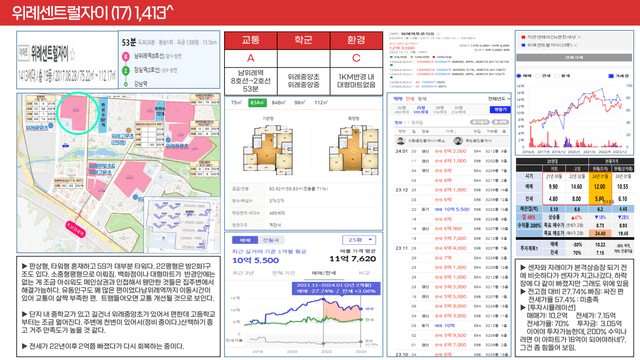Click the 10.55 매매 cell in table
The width and height of the screenshot is (640, 360).
(622, 187)
